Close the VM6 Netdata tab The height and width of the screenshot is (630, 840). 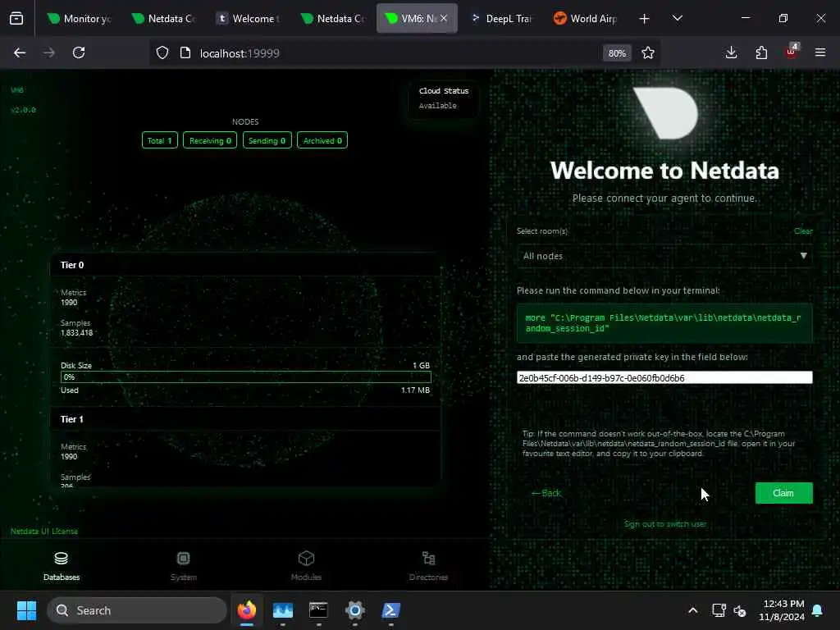tap(444, 19)
